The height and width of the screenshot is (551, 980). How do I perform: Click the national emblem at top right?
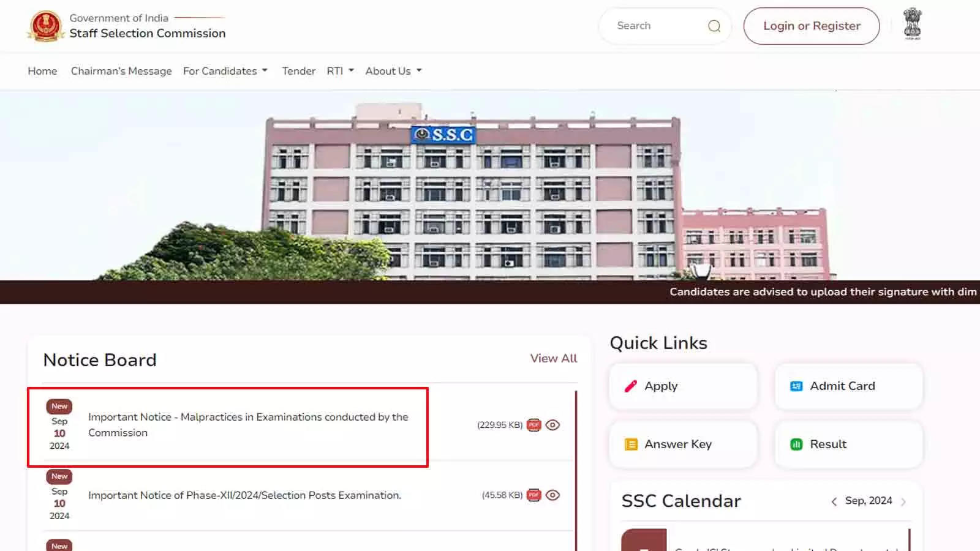coord(912,25)
